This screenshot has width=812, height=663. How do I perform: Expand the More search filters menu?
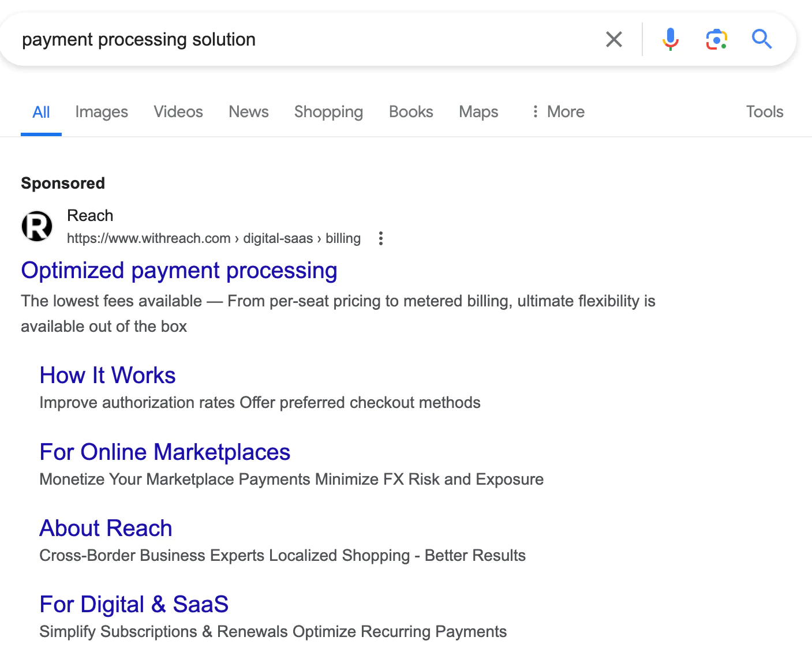click(x=558, y=112)
